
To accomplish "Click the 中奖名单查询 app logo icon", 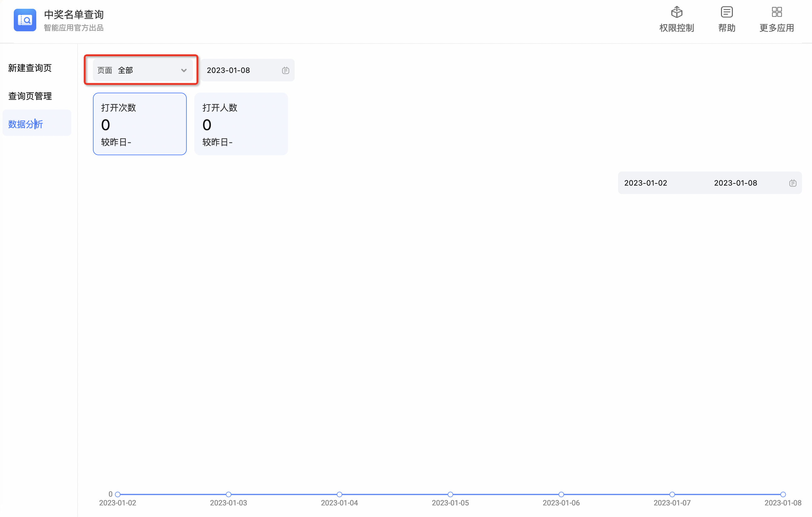I will 25,20.
